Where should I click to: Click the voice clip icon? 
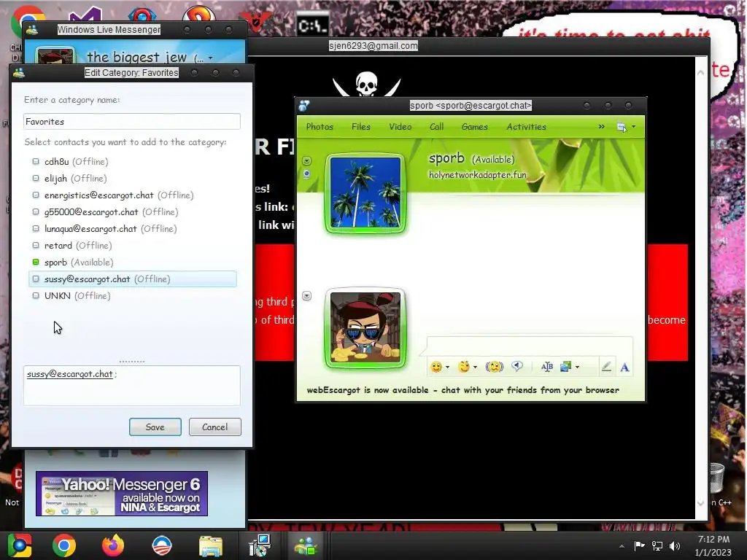517,366
